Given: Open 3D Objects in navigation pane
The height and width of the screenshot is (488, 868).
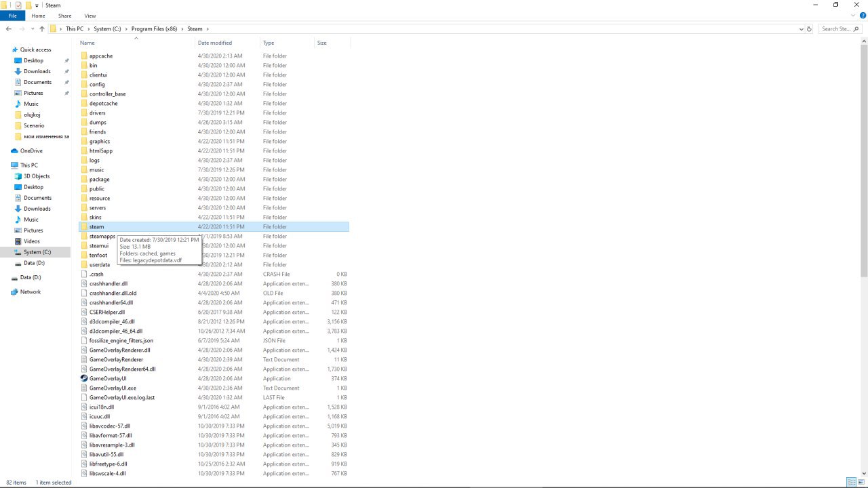Looking at the screenshot, I should click(x=37, y=176).
